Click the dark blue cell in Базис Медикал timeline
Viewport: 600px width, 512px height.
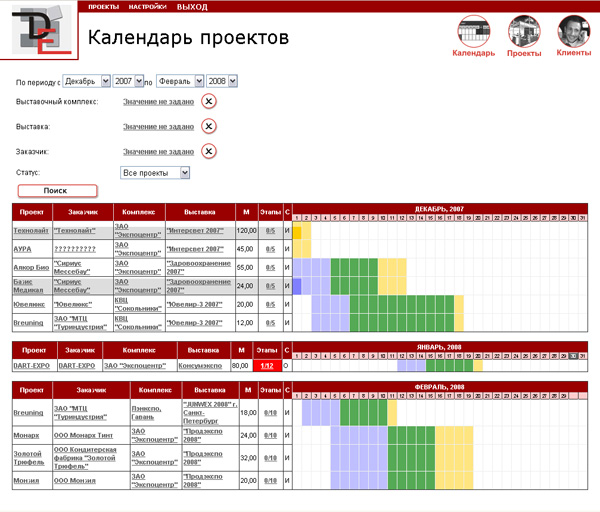(x=297, y=287)
